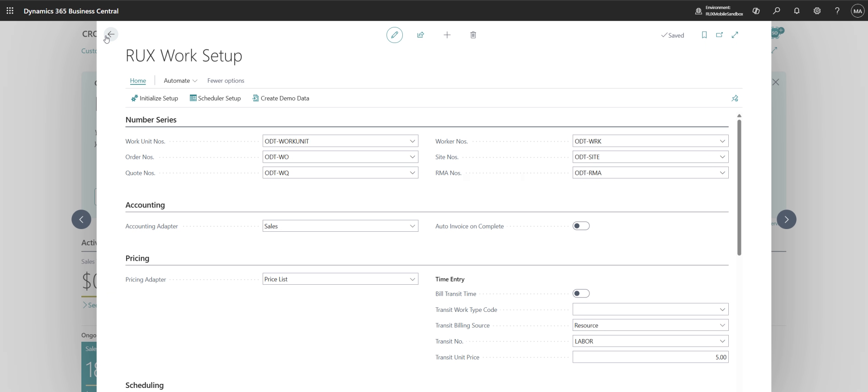The height and width of the screenshot is (392, 868).
Task: Click the Dynamics 365 Business Central title
Action: (x=71, y=11)
